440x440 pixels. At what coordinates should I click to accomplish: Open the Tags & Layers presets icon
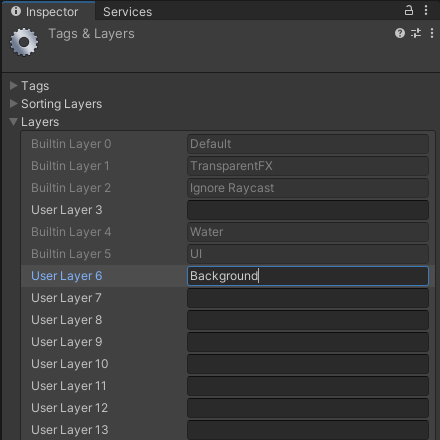click(x=416, y=33)
